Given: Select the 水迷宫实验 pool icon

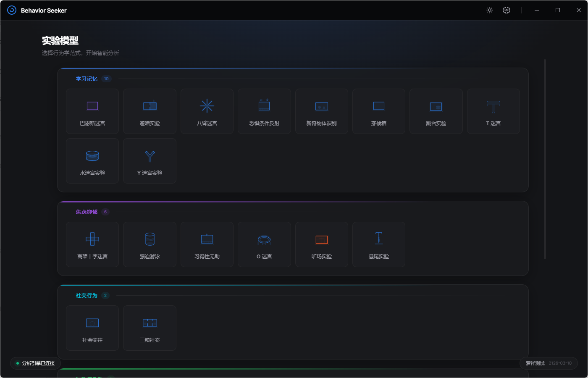Looking at the screenshot, I should point(92,156).
